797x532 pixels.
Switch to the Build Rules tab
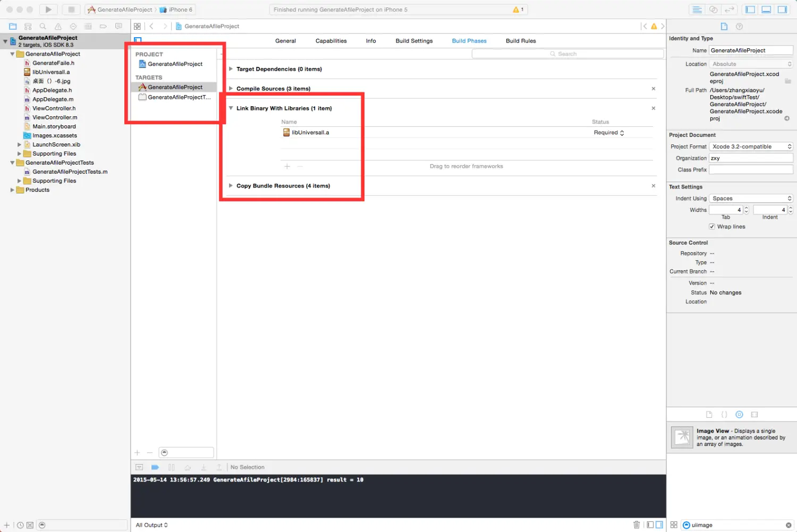point(521,41)
